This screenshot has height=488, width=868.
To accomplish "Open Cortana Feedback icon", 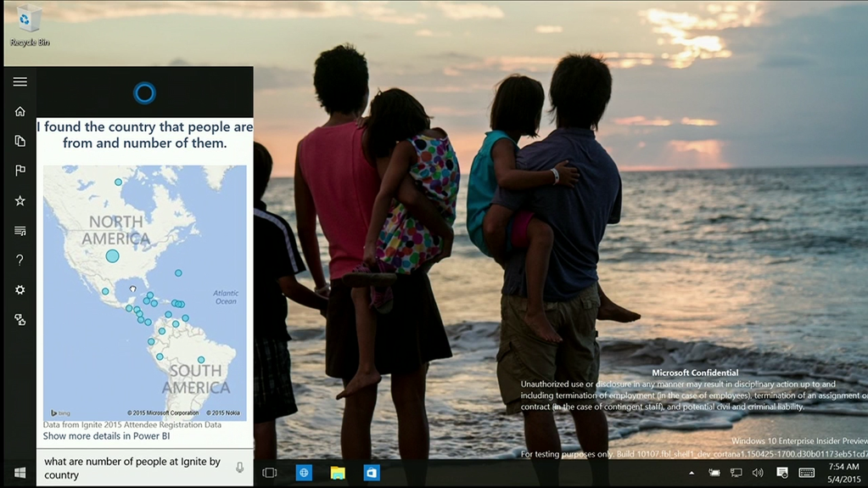I will [20, 320].
